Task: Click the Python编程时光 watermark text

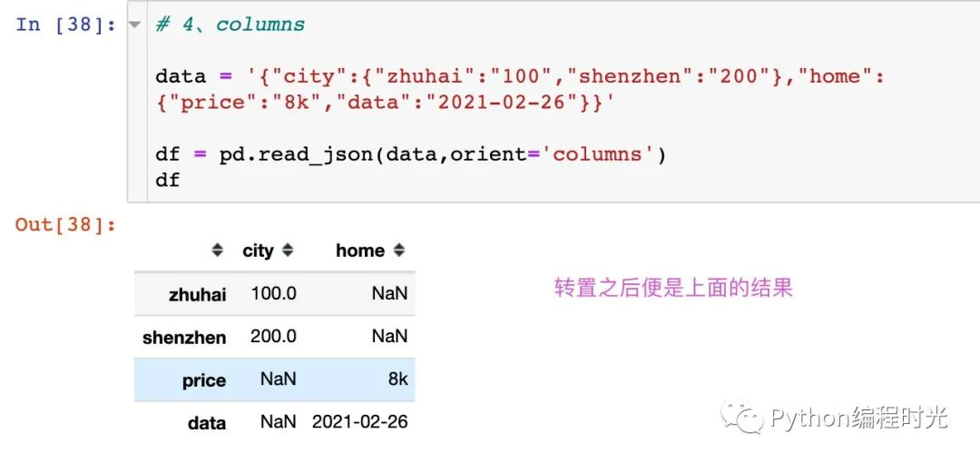Action: (858, 418)
